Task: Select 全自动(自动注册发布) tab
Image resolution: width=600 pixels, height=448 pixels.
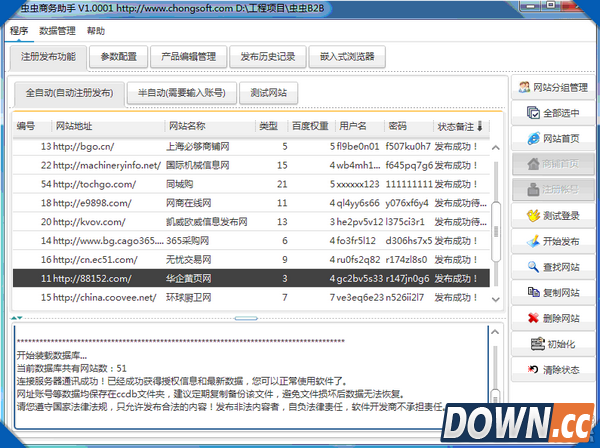Action: tap(69, 93)
